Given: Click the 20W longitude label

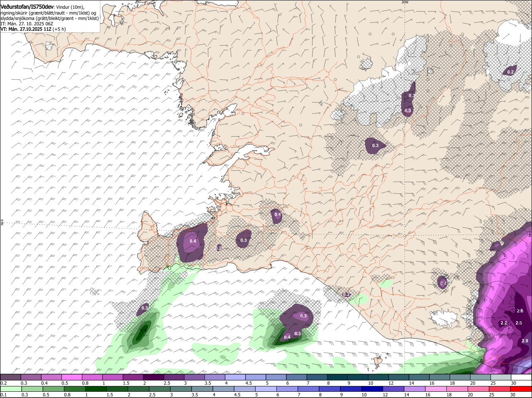Looking at the screenshot, I should (405, 2).
